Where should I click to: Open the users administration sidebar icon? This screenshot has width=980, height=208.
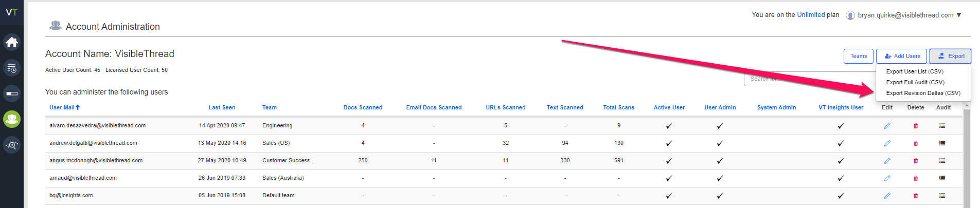(12, 119)
